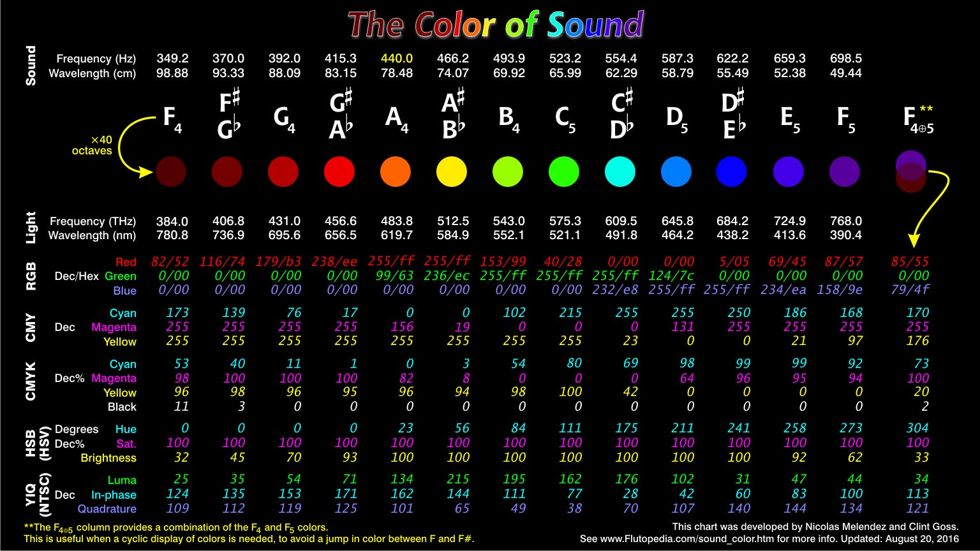
Task: Click the "Dec/Hex" label in RGB section
Action: pyautogui.click(x=77, y=276)
